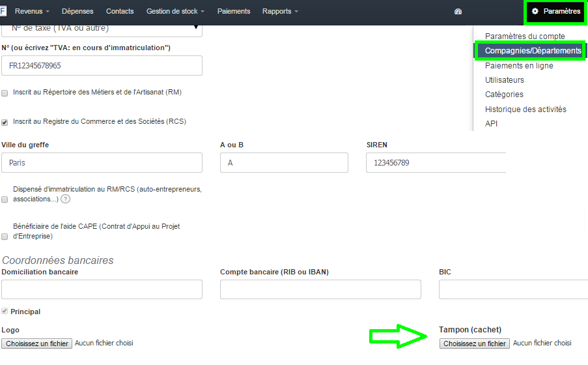Click the Compte bancaire (RIB ou IBAN) field
This screenshot has width=588, height=365.
click(x=320, y=289)
